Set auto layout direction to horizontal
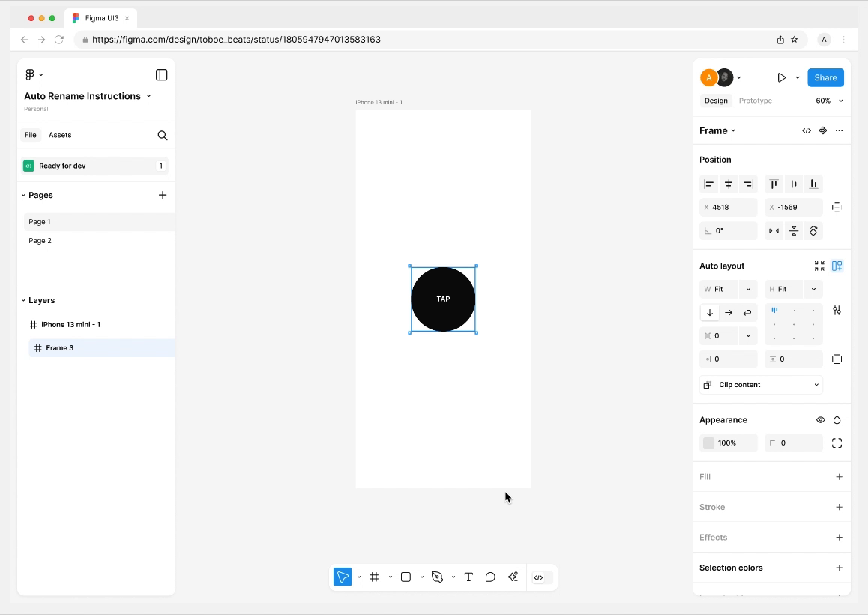 728,312
